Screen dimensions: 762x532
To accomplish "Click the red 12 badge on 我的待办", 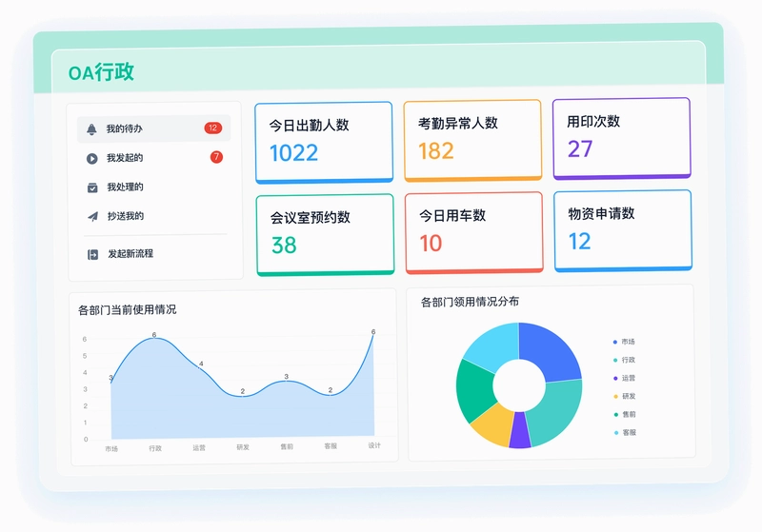I will point(212,128).
